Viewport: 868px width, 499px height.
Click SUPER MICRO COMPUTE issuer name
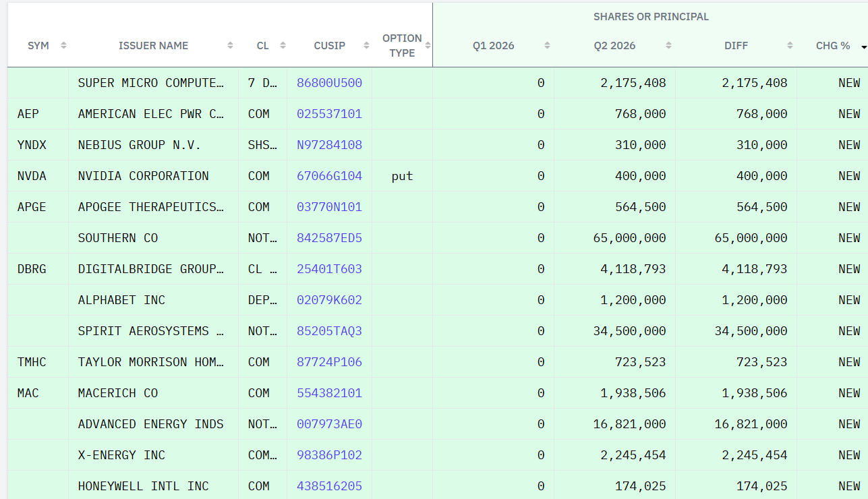point(150,83)
